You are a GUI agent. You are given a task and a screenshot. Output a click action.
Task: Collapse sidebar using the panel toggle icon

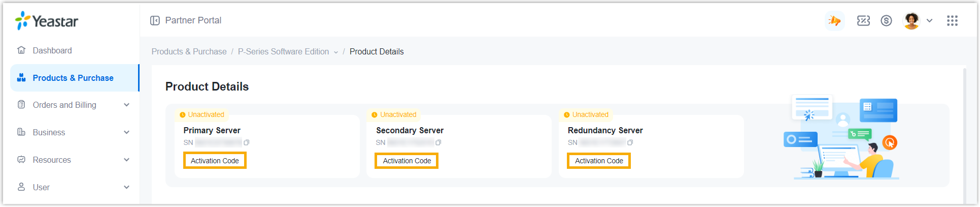(155, 20)
